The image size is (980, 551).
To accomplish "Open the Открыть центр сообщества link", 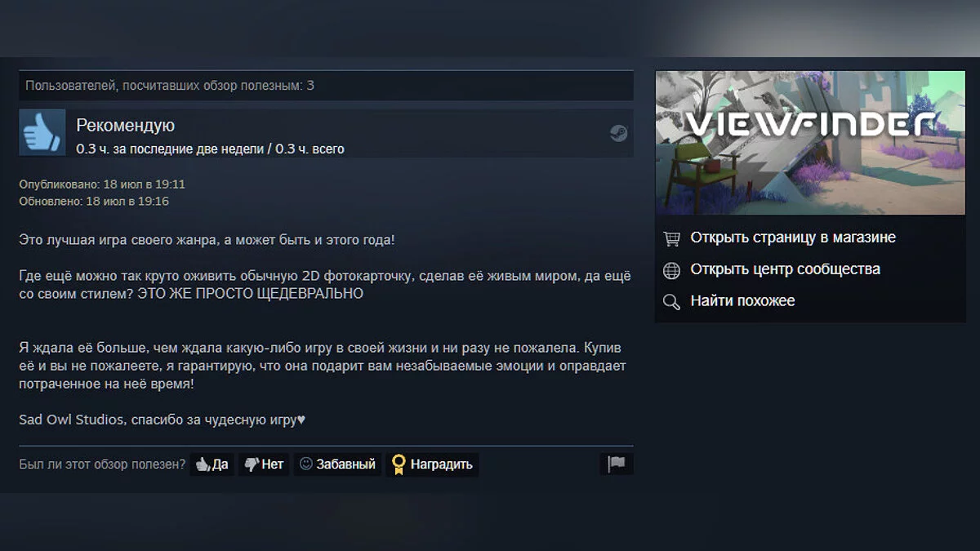I will click(786, 269).
